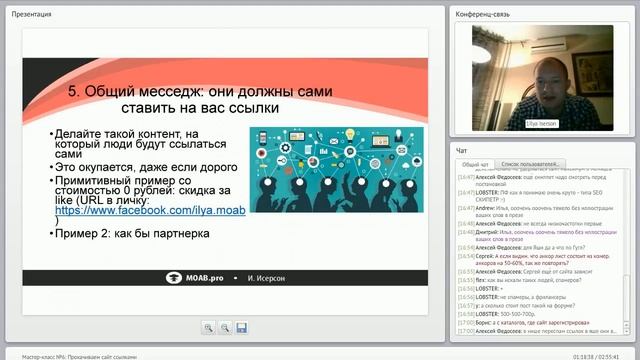Click chat message from Дмитрий

click(x=537, y=236)
